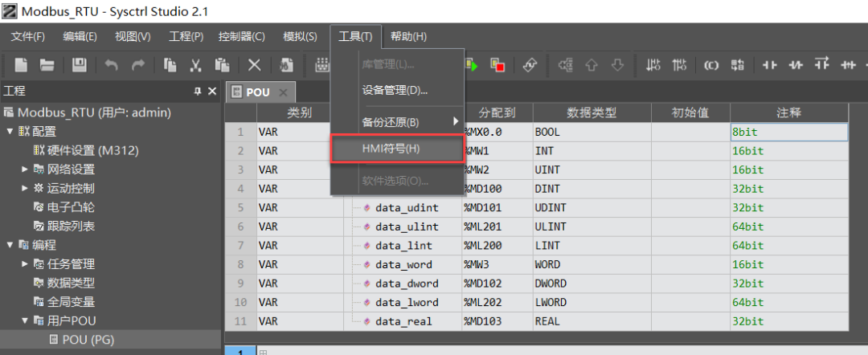Click the upload sliders toolbar icon
This screenshot has width=868, height=355.
pos(679,65)
